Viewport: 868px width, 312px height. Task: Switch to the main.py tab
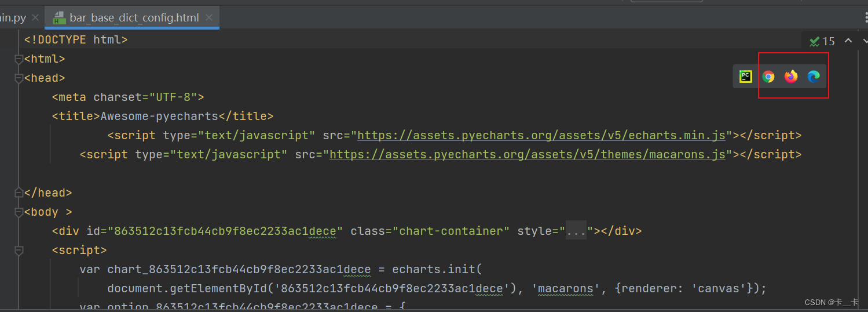(13, 18)
